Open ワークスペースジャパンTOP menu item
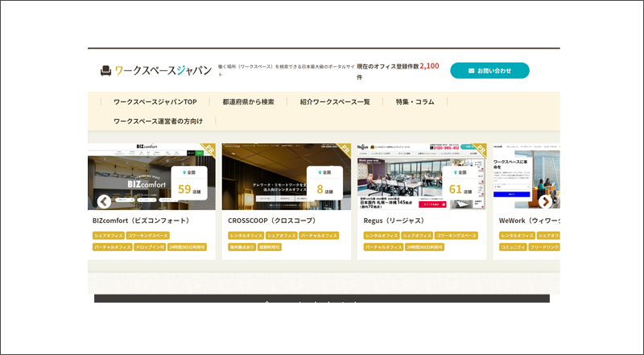The height and width of the screenshot is (355, 644). click(155, 101)
